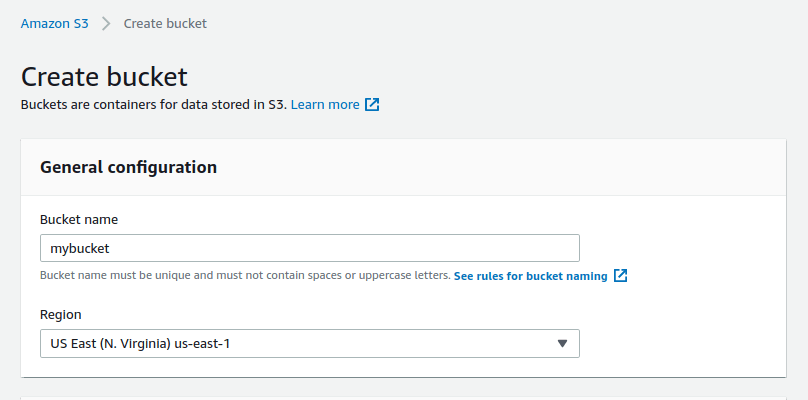Place cursor on the mybucket text
This screenshot has width=808, height=400.
80,249
